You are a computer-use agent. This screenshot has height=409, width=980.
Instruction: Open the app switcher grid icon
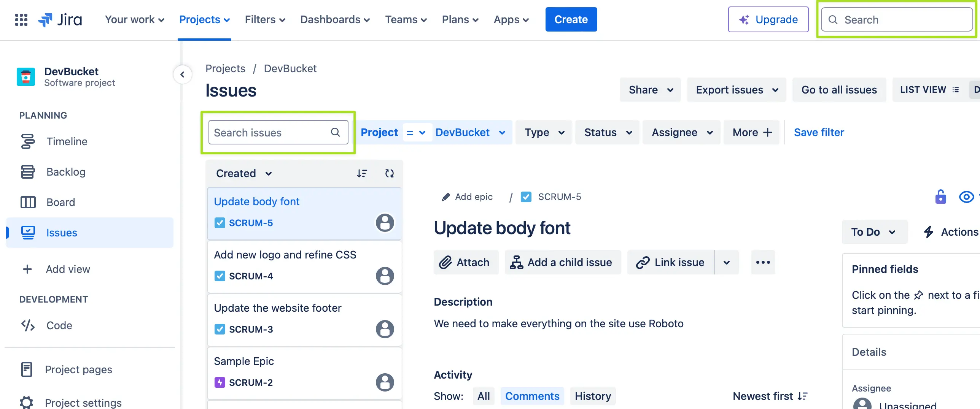coord(21,19)
